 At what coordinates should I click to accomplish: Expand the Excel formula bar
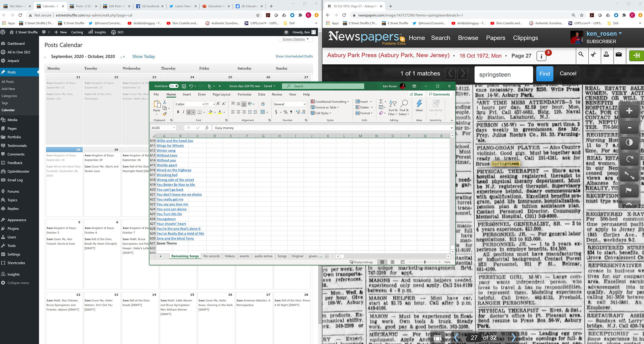[451, 128]
